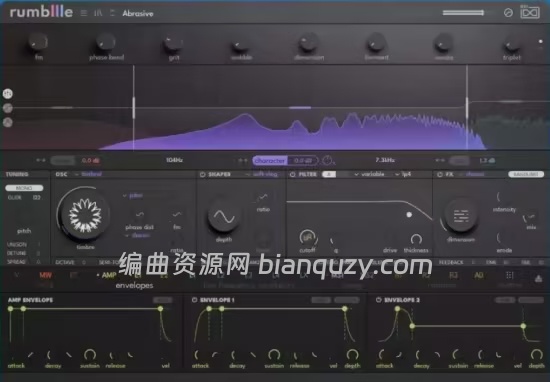Toggle the FX power button
The image size is (550, 382).
click(x=440, y=174)
